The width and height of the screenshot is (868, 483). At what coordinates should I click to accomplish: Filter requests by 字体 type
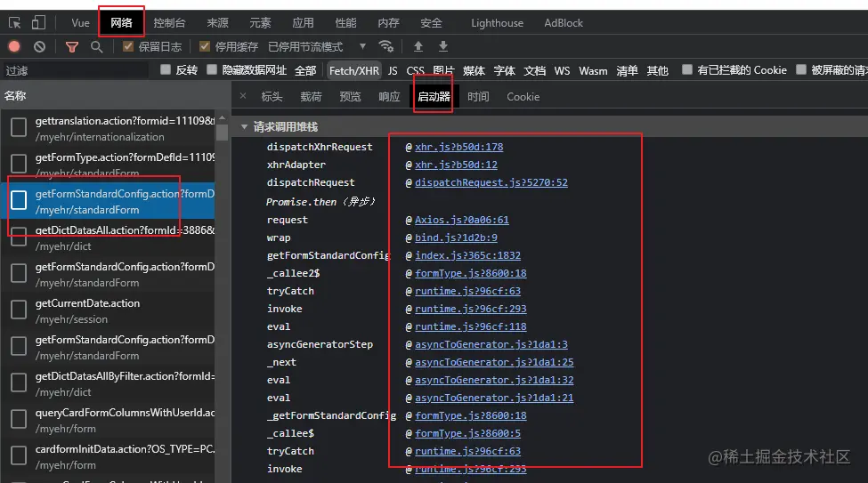[504, 70]
